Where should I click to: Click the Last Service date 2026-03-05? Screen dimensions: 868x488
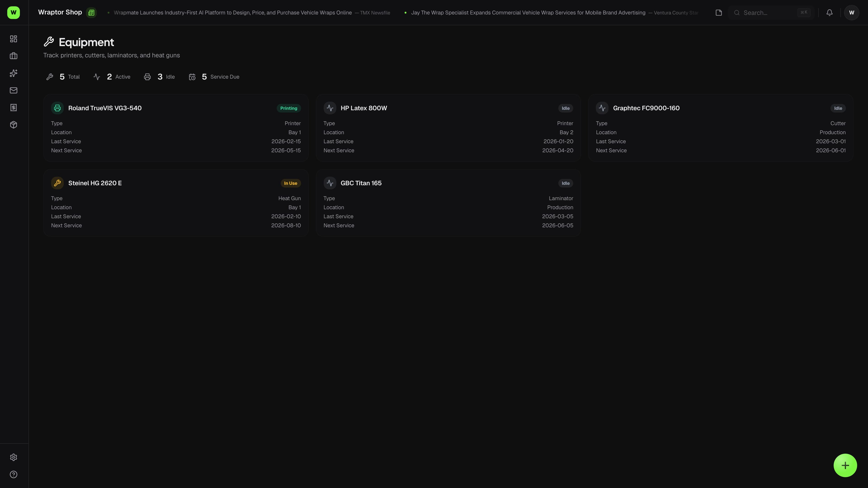pyautogui.click(x=558, y=216)
